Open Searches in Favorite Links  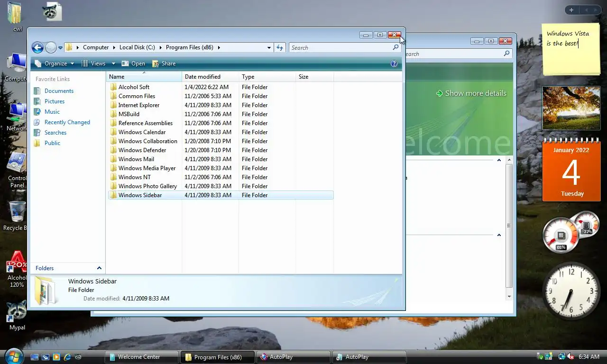[55, 133]
